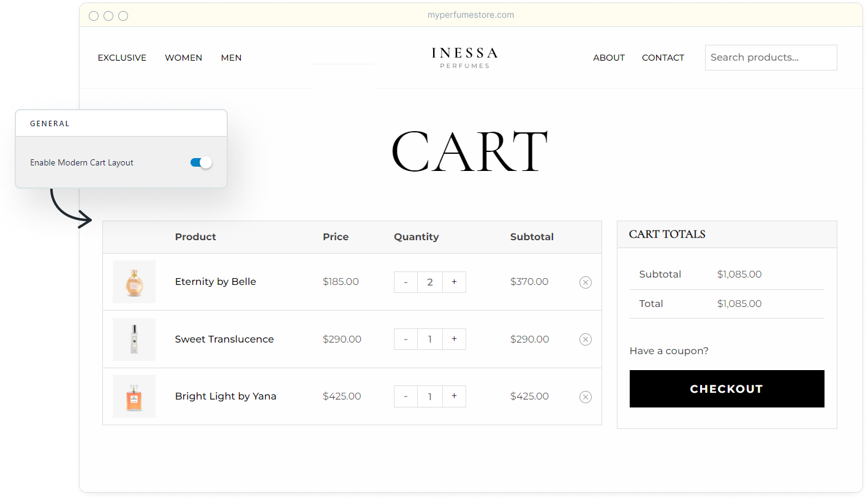Decrease quantity of Sweet Translucence
The height and width of the screenshot is (500, 868).
click(x=406, y=339)
